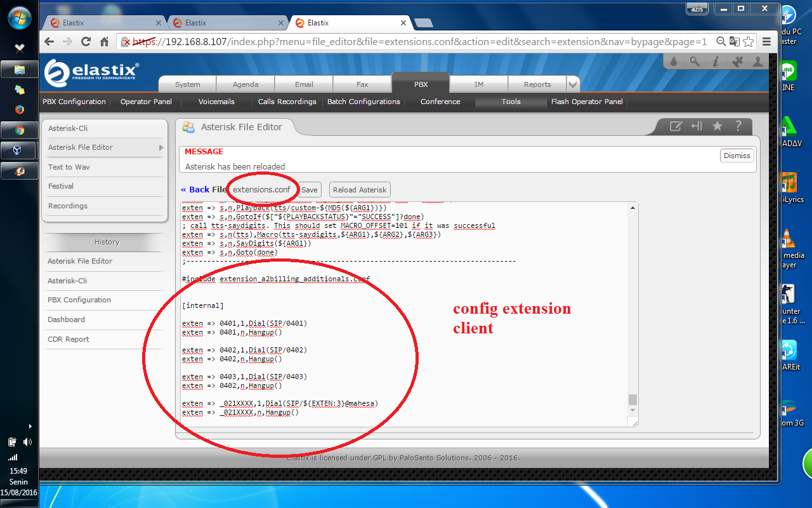Switch to the Agenda tab
Viewport: 812px width, 508px height.
(x=246, y=84)
